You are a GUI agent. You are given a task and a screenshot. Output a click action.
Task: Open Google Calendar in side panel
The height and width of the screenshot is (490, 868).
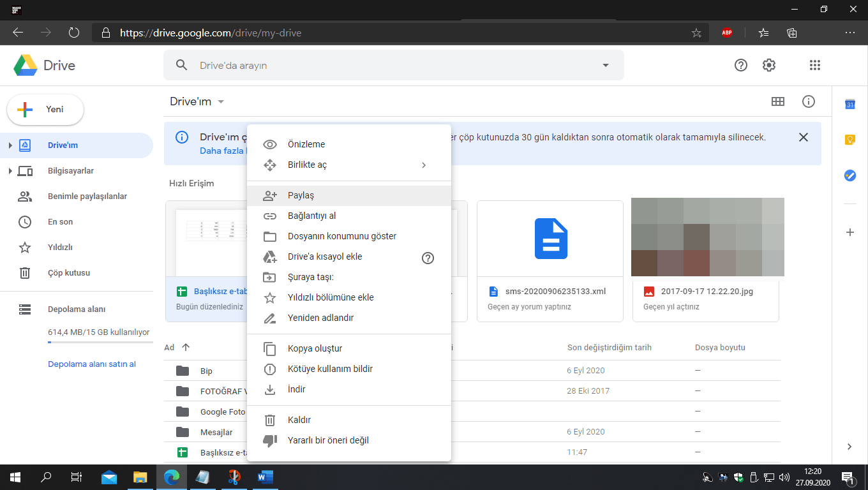click(x=849, y=104)
